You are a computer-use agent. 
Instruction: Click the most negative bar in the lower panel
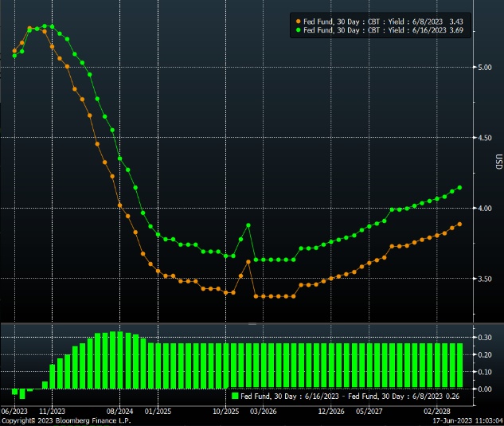pyautogui.click(x=22, y=393)
